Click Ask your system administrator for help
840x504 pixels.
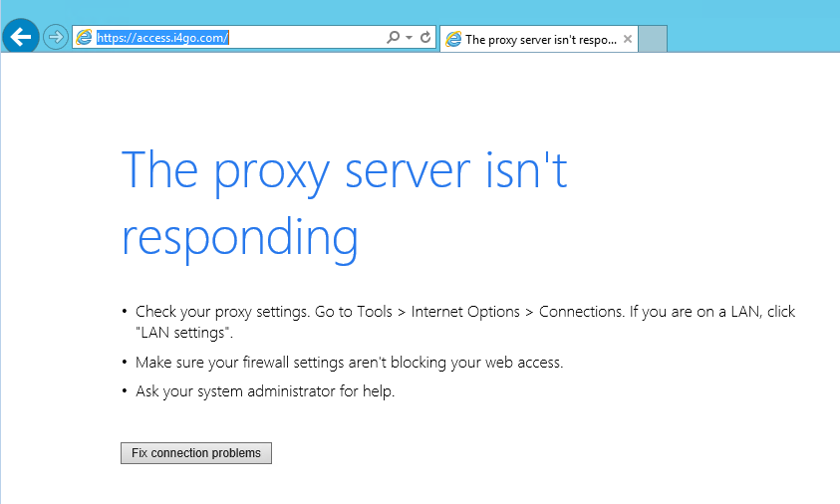[265, 391]
